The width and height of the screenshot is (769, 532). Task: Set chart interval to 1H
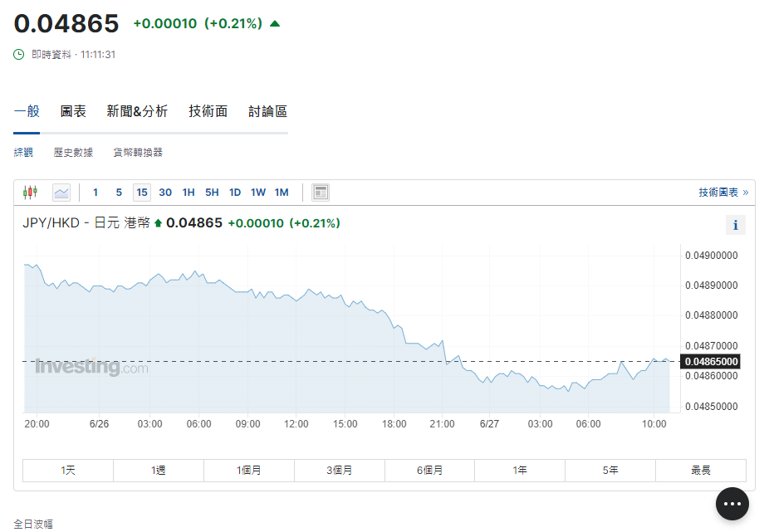(x=189, y=193)
